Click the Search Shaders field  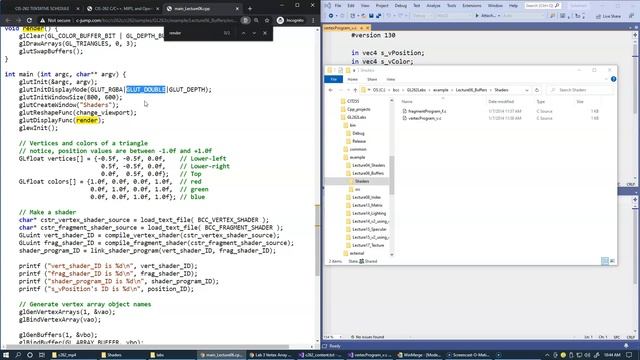[580, 90]
